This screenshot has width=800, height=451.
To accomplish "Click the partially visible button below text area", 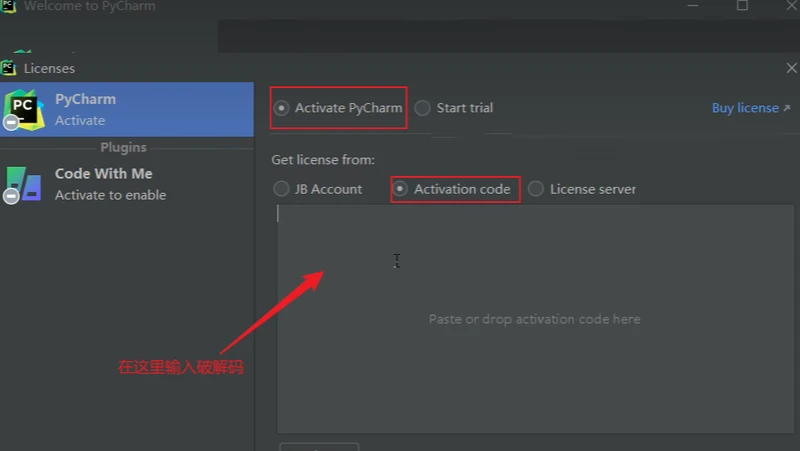I will [318, 446].
